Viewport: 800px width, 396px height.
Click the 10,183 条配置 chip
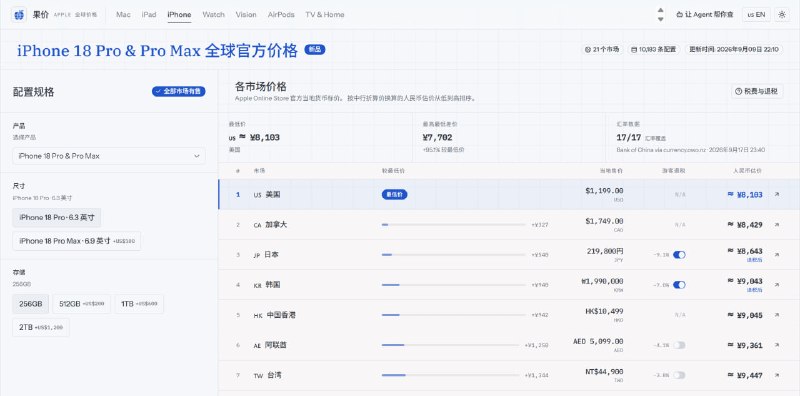[654, 50]
